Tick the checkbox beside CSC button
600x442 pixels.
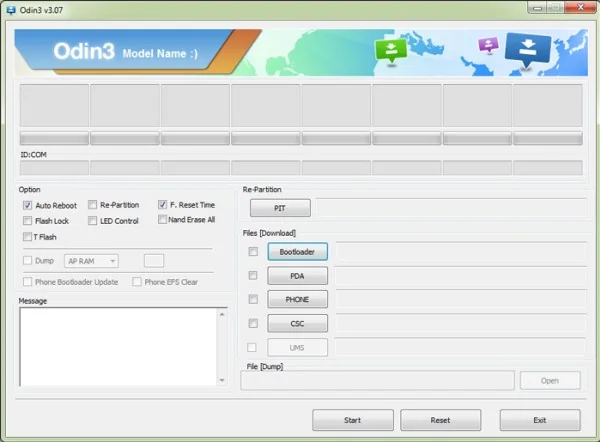[x=253, y=323]
